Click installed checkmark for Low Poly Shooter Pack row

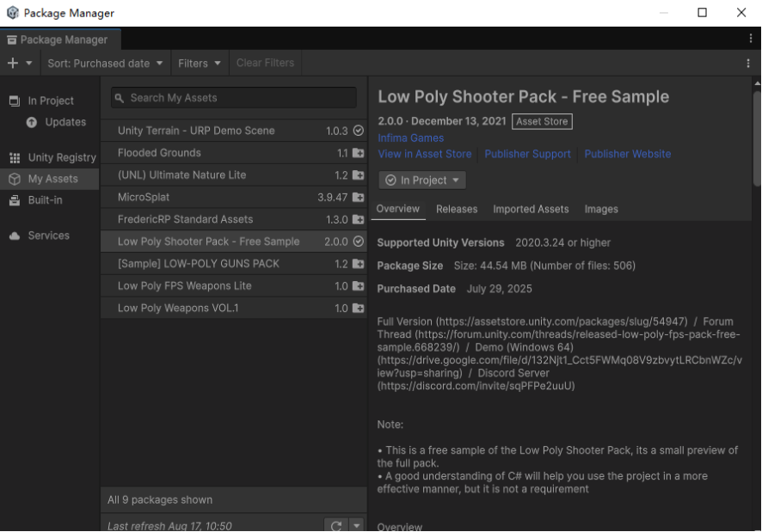tap(358, 242)
